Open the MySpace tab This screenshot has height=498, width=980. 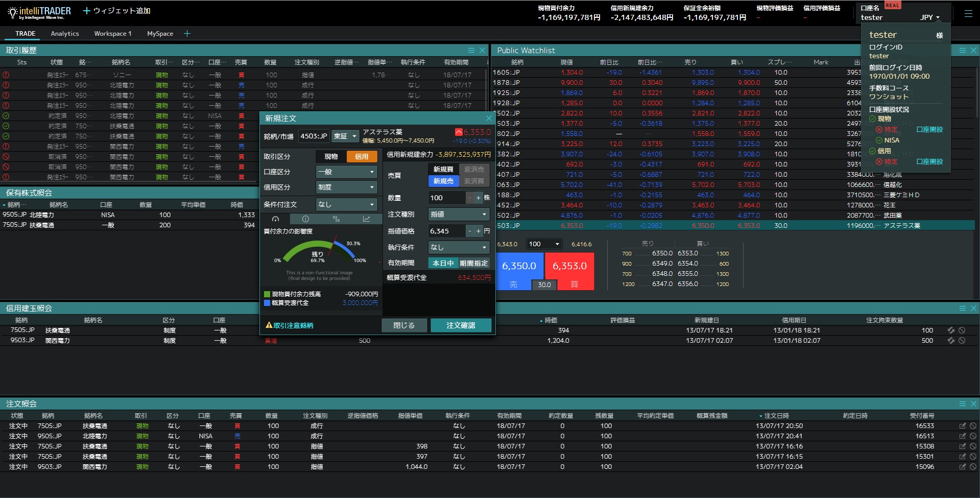click(160, 34)
